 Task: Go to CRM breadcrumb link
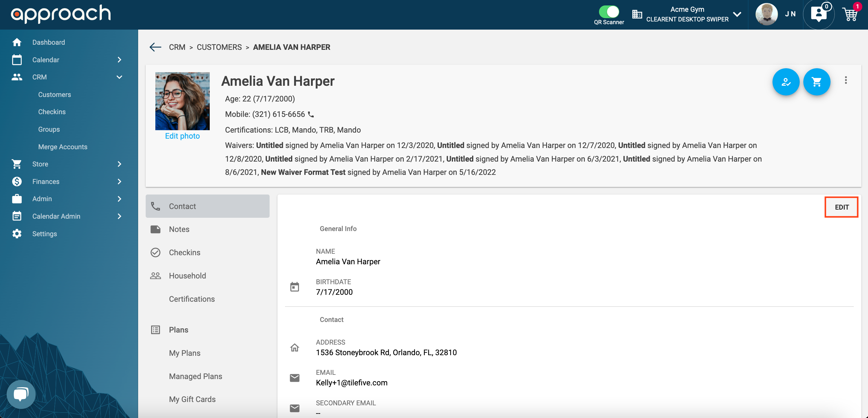point(177,47)
